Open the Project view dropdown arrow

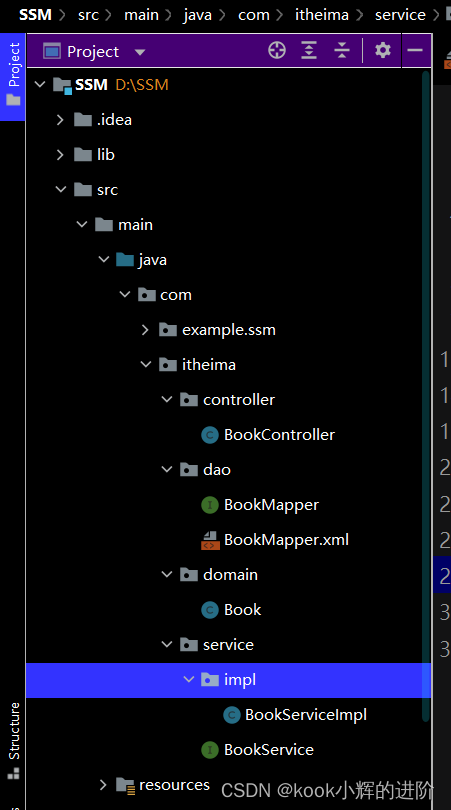(x=139, y=52)
